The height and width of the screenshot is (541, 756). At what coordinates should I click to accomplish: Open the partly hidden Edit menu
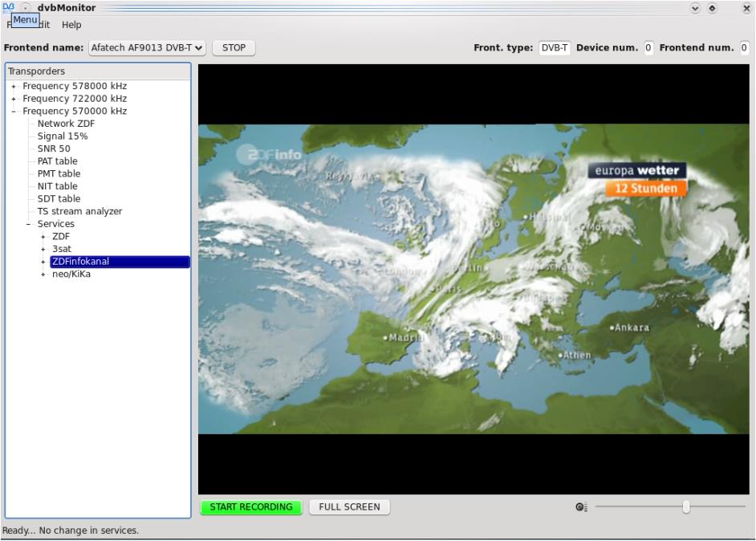44,25
